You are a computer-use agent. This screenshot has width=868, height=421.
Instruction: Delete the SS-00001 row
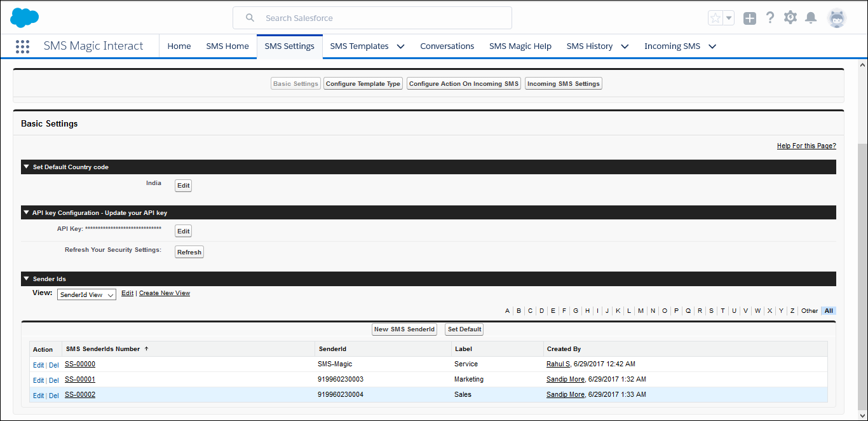point(54,380)
